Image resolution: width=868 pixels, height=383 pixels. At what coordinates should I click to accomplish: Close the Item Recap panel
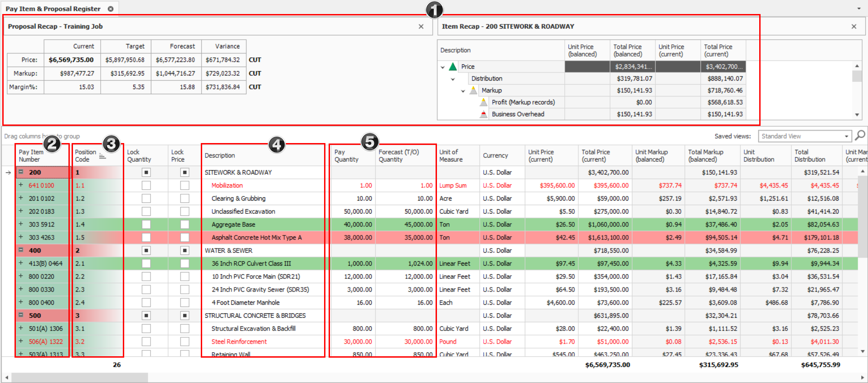point(854,26)
